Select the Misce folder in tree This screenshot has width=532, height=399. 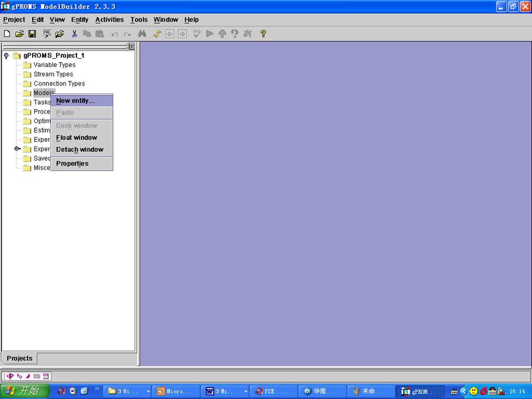point(42,167)
